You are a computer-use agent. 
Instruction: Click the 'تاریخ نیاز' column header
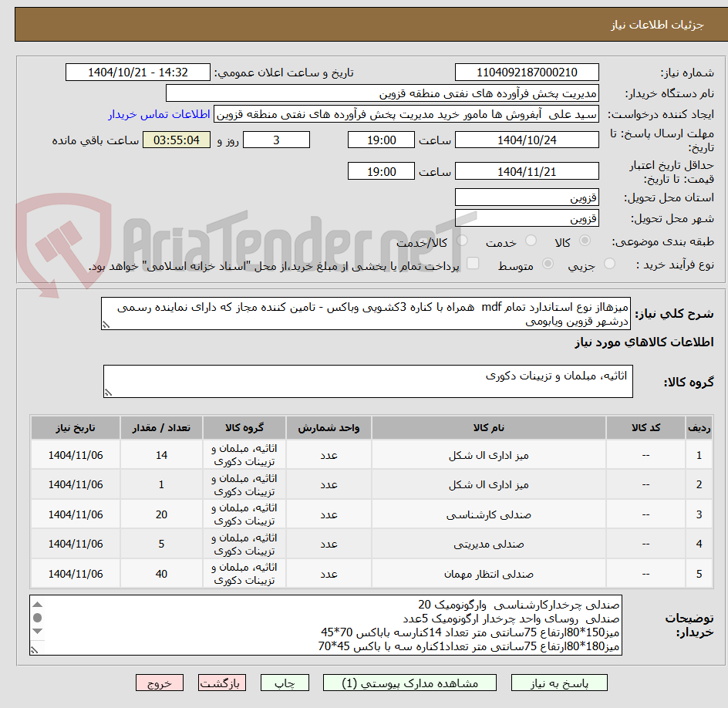[76, 427]
